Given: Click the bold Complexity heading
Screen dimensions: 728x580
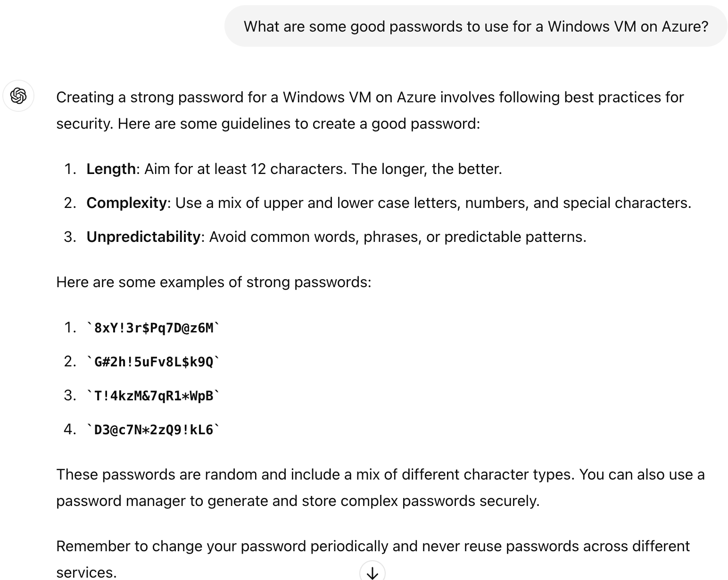Looking at the screenshot, I should (x=126, y=203).
